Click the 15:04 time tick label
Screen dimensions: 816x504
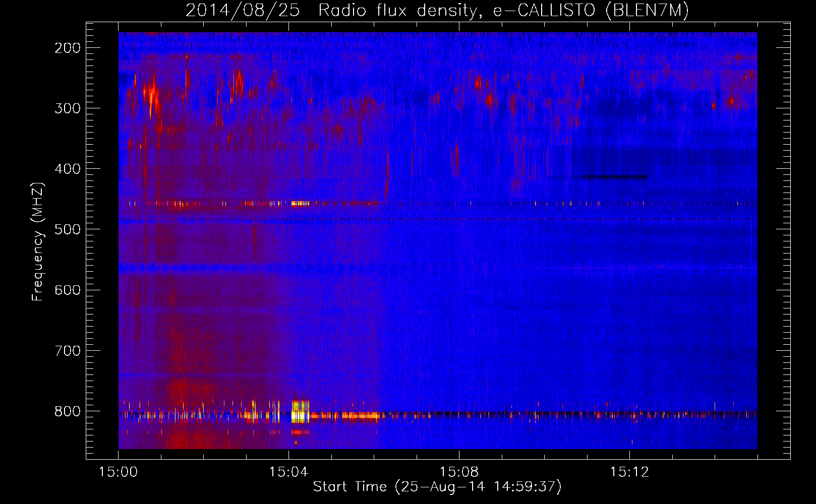tap(288, 472)
